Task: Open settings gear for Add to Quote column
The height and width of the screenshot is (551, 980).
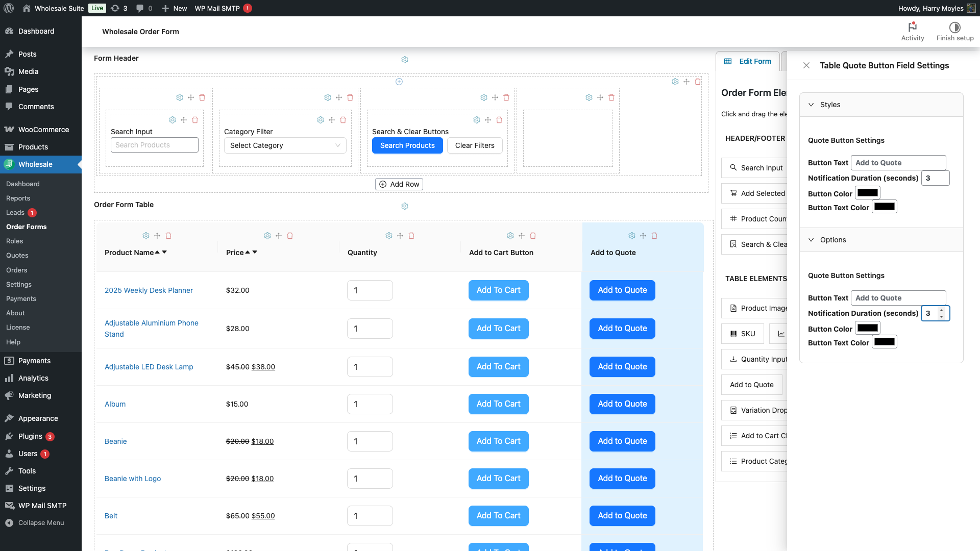Action: 632,236
